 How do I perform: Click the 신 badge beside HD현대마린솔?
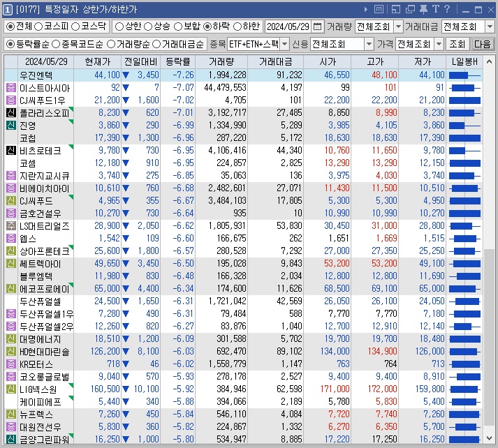tap(10, 352)
